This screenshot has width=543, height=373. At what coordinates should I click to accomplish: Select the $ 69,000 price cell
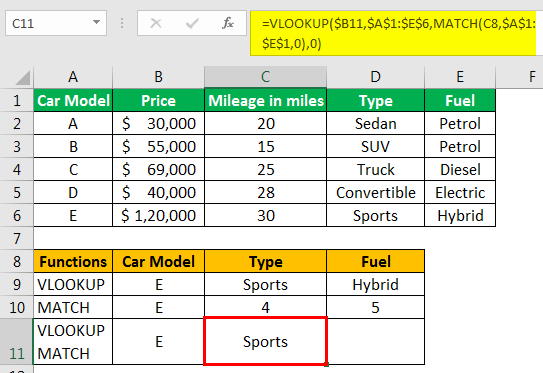coord(159,169)
